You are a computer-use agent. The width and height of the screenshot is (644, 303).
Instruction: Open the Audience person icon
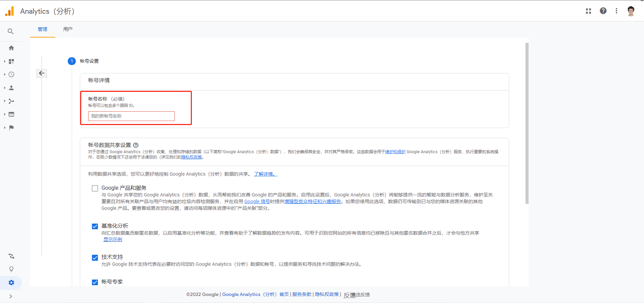[11, 88]
